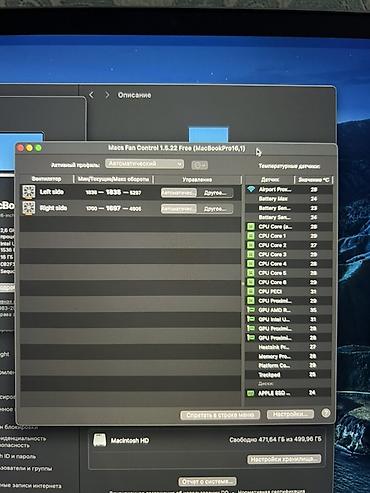Viewport: 370px width, 493px height.
Task: Click the GPU card icon beside GPU AMD R...
Action: 251,310
